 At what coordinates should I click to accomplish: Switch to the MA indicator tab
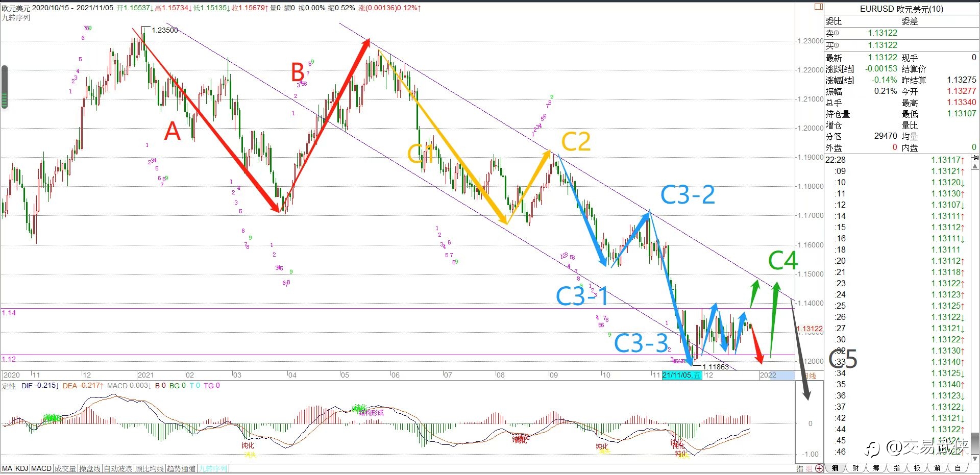pos(7,468)
